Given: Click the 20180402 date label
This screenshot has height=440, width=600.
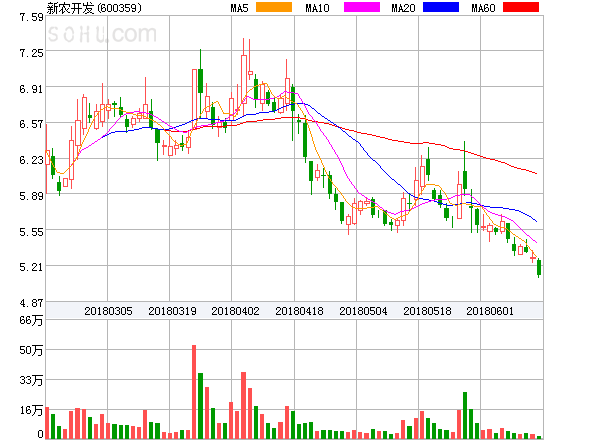Looking at the screenshot, I should [x=235, y=311].
